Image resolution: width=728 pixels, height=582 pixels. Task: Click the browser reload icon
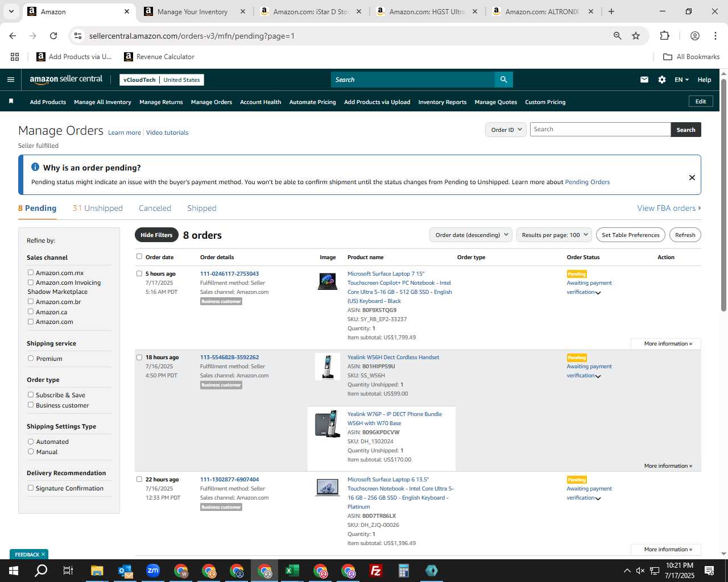tap(53, 36)
